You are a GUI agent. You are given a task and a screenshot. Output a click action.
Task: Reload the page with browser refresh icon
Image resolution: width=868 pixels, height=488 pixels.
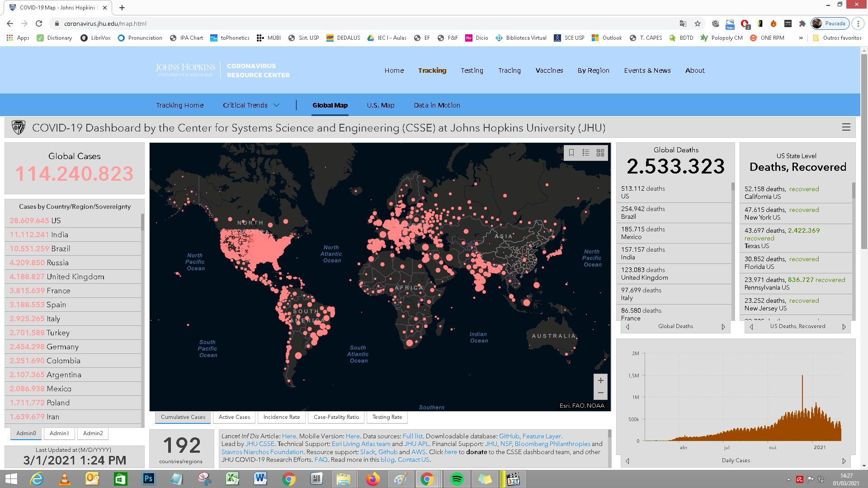pyautogui.click(x=39, y=23)
